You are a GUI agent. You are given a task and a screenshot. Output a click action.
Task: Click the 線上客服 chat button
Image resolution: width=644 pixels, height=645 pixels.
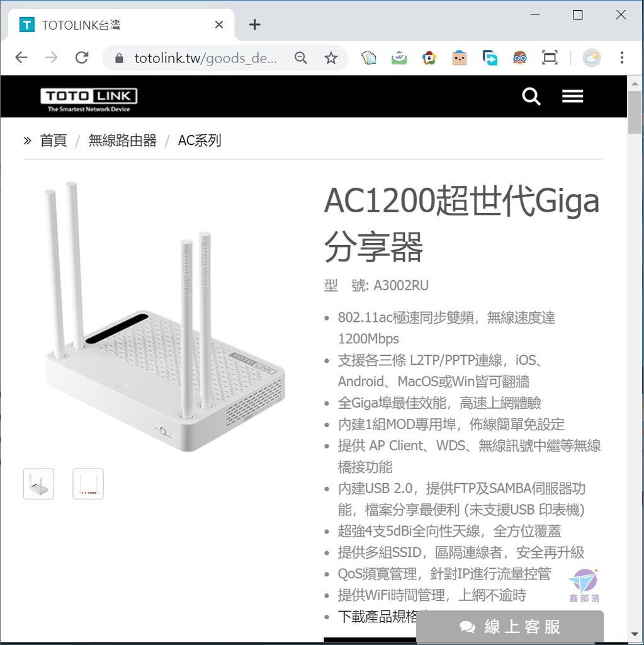point(510,627)
